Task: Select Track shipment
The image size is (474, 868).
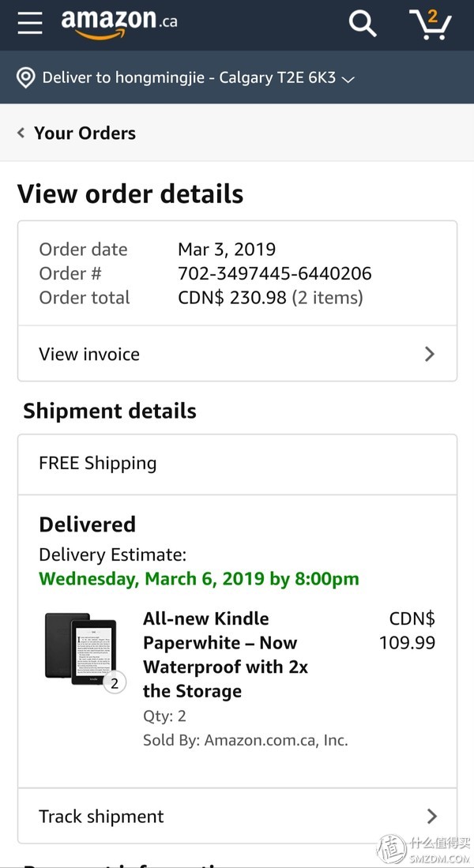Action: 101,816
